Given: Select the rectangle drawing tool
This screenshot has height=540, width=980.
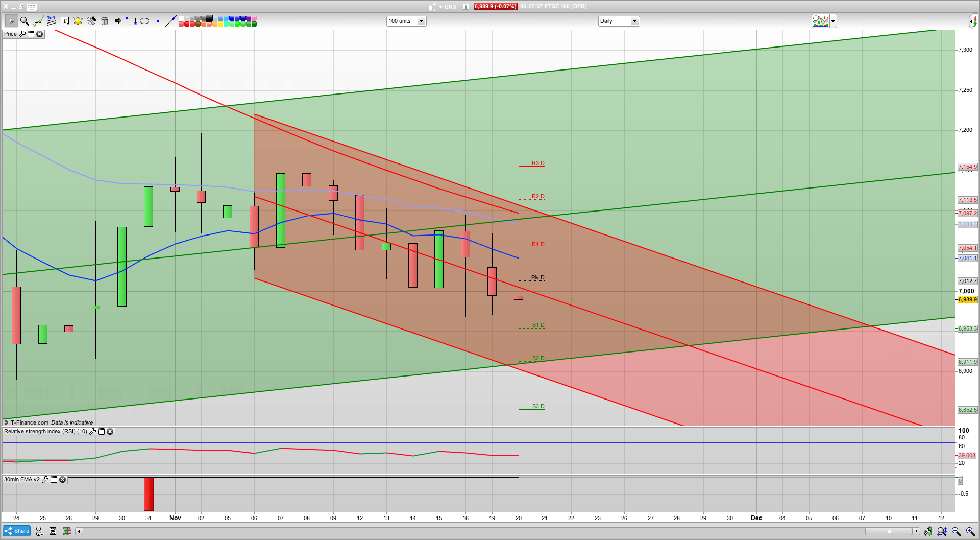Looking at the screenshot, I should pos(131,21).
